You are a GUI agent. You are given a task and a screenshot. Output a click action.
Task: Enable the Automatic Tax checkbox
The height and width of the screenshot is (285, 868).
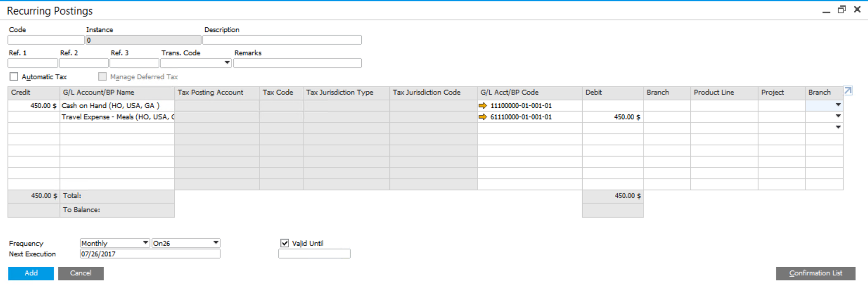point(14,77)
